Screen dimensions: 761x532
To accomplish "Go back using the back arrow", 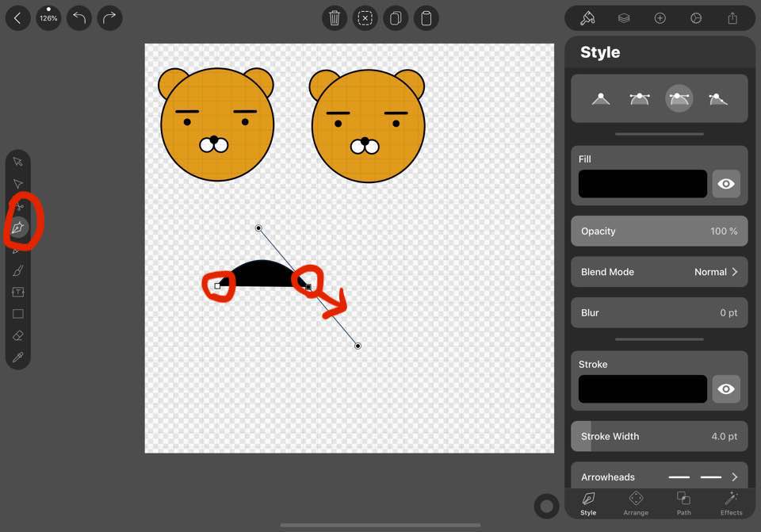I will coord(18,18).
